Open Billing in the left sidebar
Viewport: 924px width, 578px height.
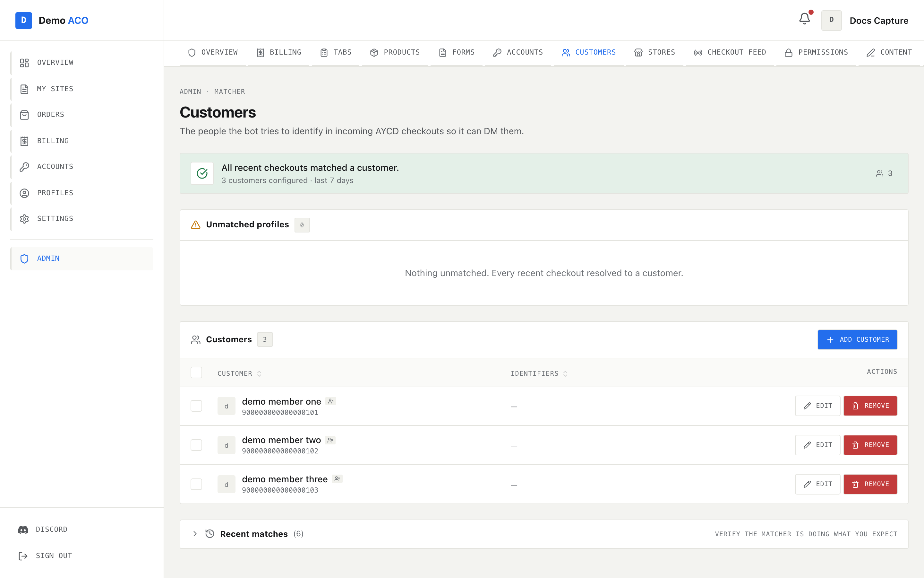[82, 141]
